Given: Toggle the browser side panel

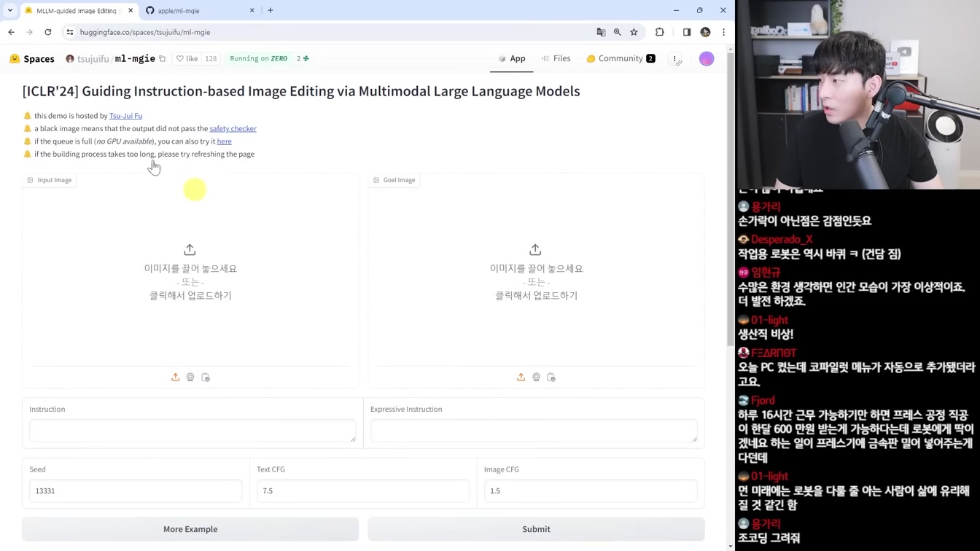Looking at the screenshot, I should pos(687,32).
